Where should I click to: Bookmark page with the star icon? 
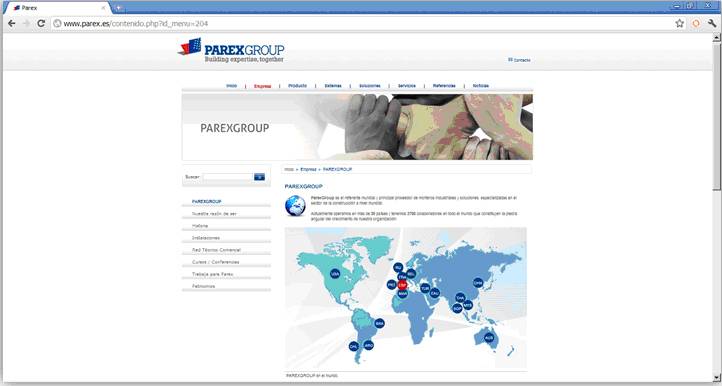680,23
